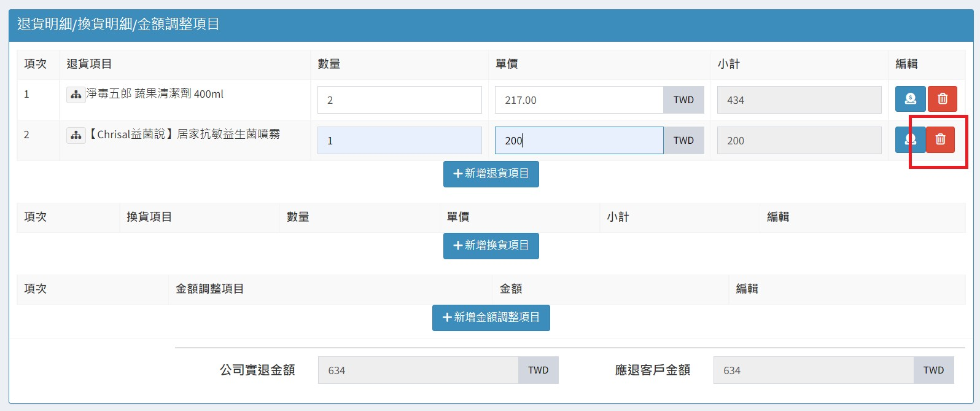
Task: Click the quantity field of the Chrisal row
Action: (x=399, y=141)
